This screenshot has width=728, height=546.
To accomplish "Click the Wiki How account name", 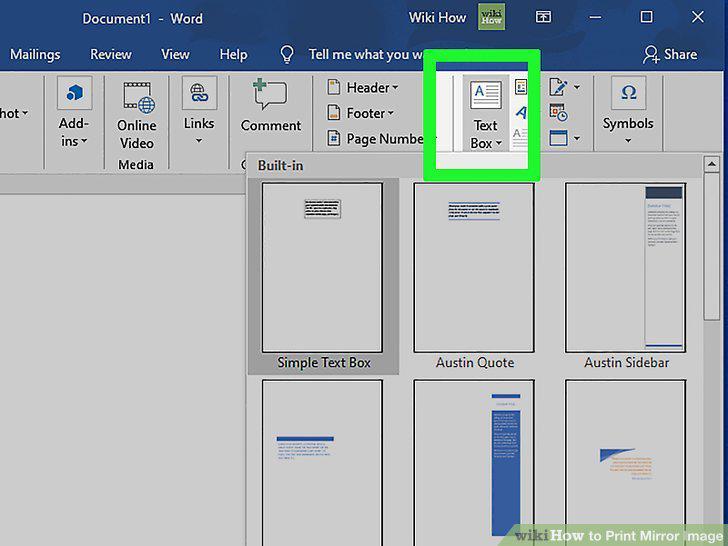I will [x=437, y=18].
